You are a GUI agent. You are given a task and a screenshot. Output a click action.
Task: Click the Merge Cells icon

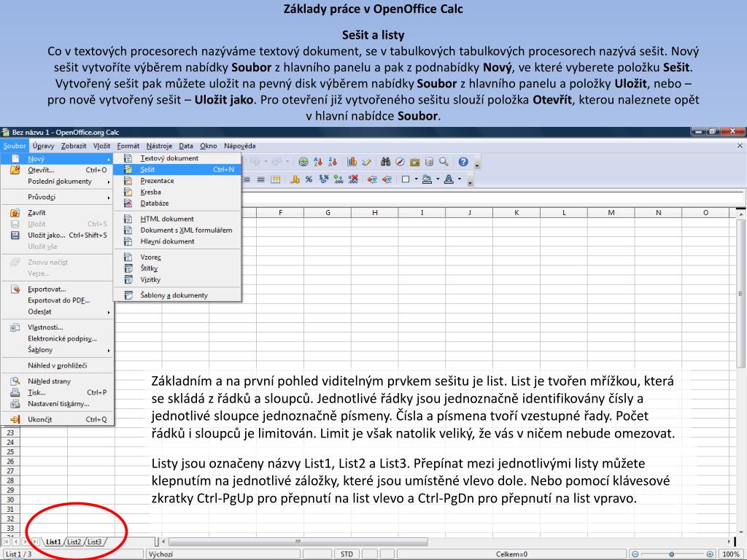point(275,179)
